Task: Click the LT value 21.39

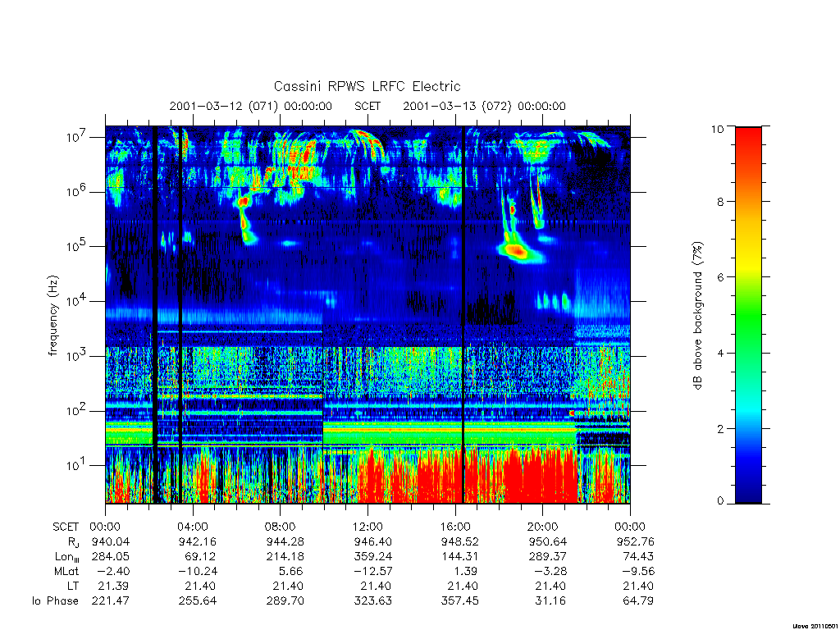Action: pos(113,586)
